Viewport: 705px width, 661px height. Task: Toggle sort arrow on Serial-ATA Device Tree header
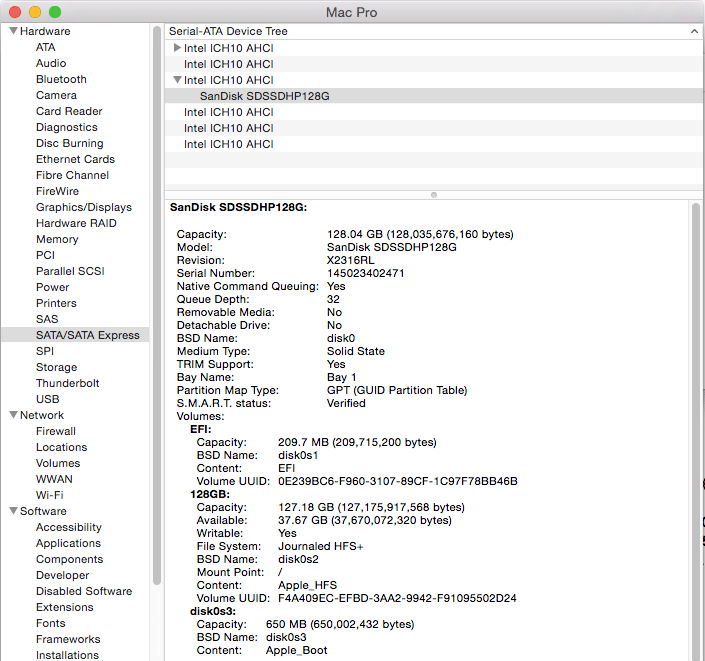pos(694,31)
